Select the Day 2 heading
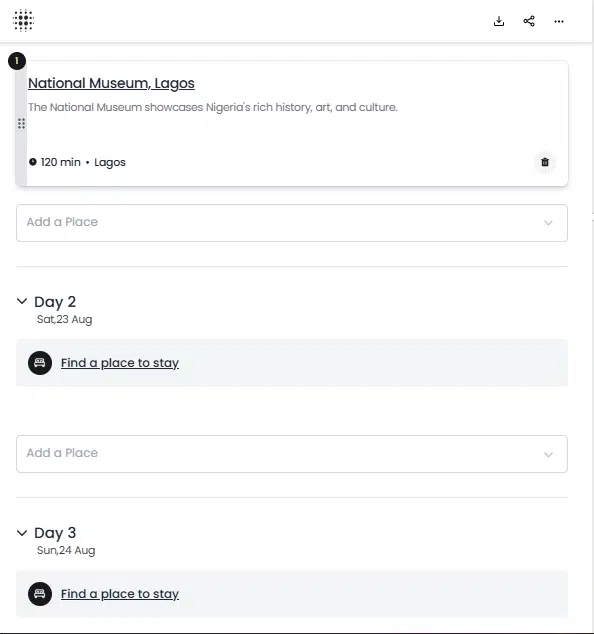This screenshot has width=594, height=634. [x=55, y=302]
